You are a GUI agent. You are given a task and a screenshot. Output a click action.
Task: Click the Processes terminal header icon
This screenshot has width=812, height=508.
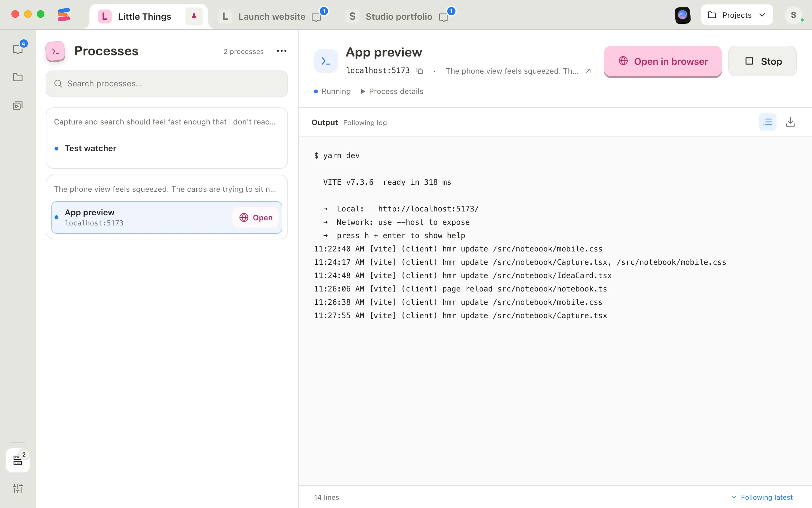[56, 51]
